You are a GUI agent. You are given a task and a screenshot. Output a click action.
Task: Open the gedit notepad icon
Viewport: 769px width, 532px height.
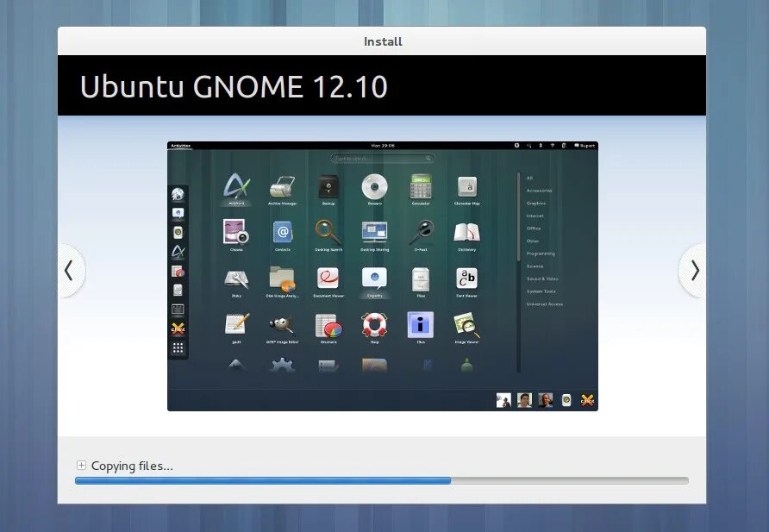tap(237, 324)
